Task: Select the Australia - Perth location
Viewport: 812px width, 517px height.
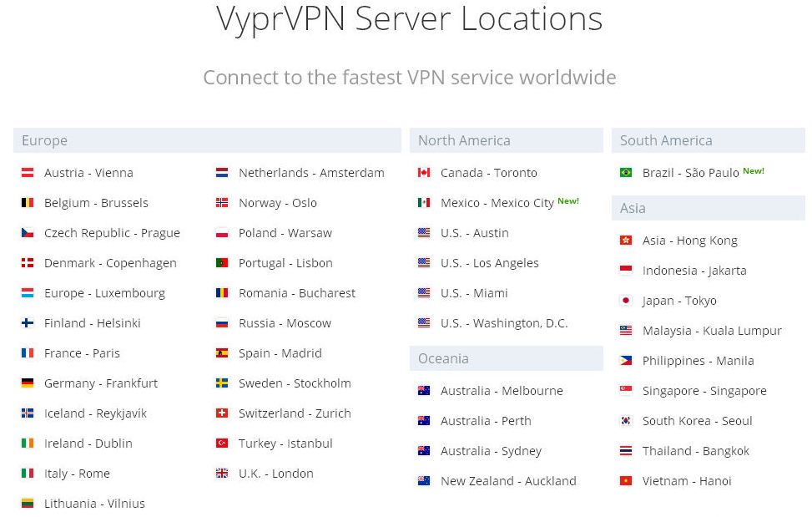Action: [x=486, y=421]
